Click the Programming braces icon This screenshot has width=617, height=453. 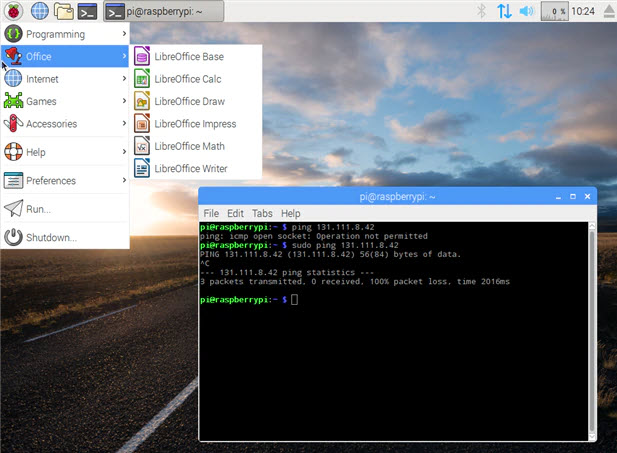[x=13, y=34]
